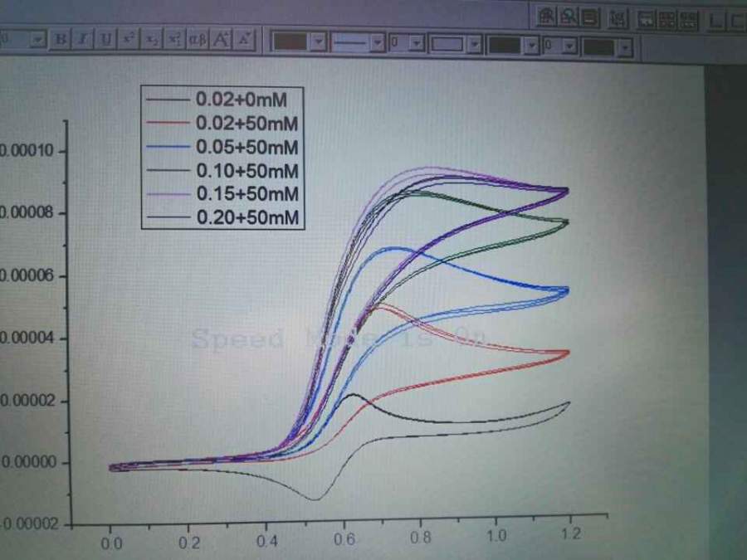The image size is (747, 560).
Task: Click first line width field showing 0
Action: (x=400, y=44)
